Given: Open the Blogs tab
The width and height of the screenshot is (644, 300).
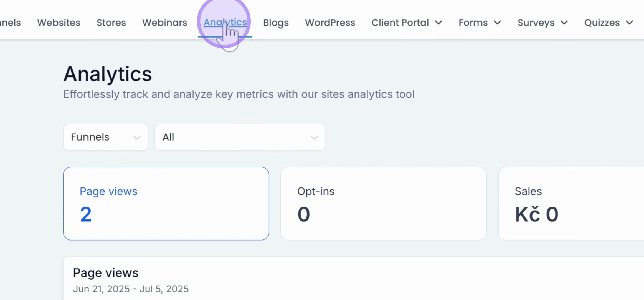Looking at the screenshot, I should click(276, 22).
